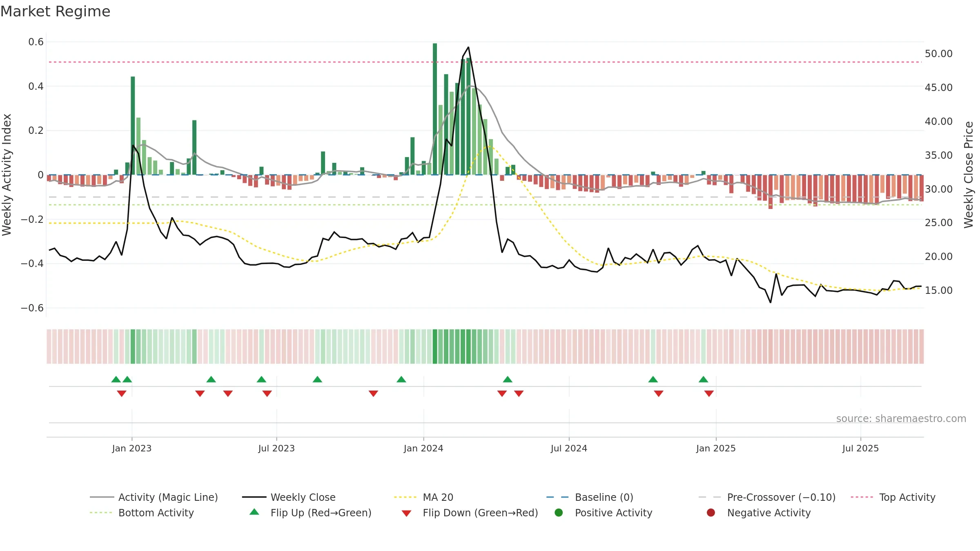Click the Weekly Activity Index axis title
Viewport: 980px width, 551px height.
pos(7,175)
